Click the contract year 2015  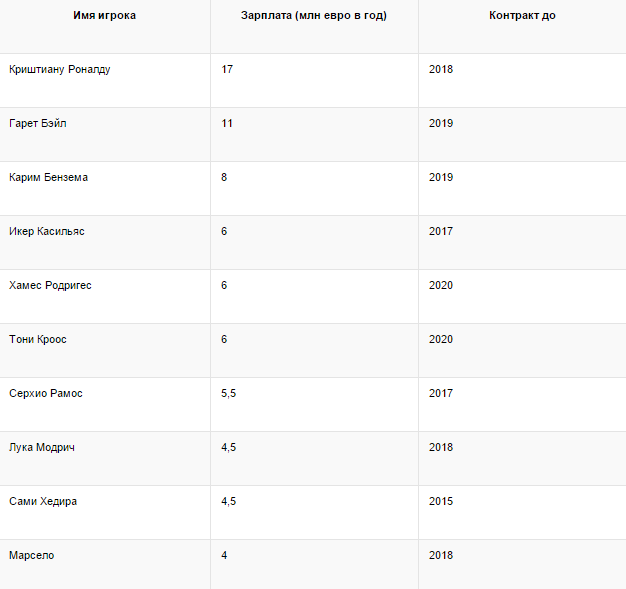[440, 502]
